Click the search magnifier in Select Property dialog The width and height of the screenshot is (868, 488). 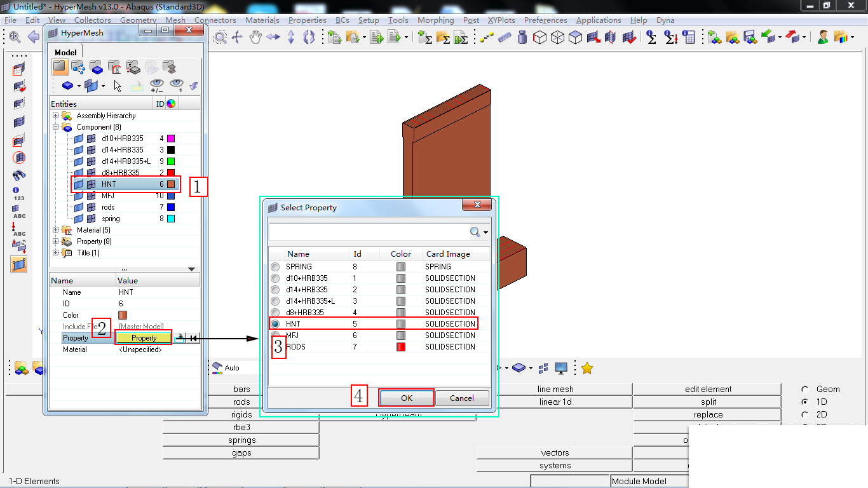click(x=475, y=232)
